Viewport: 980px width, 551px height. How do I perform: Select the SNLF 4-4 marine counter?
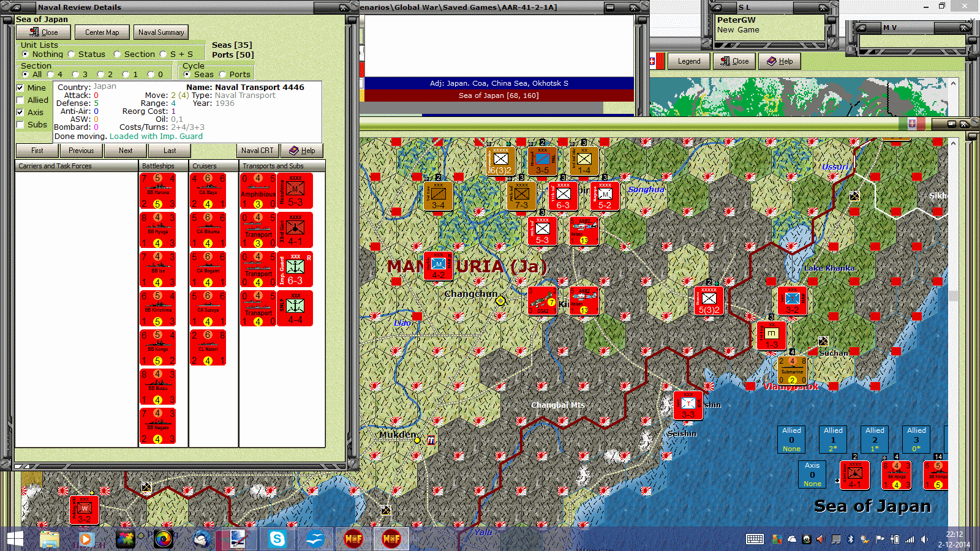pyautogui.click(x=295, y=309)
